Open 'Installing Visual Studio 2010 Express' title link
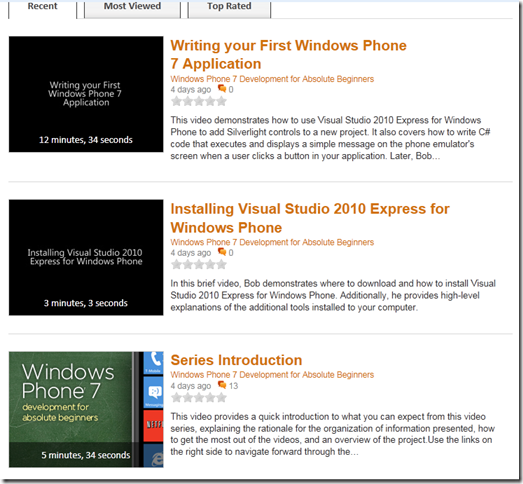Screen dimensions: 523x484 coord(310,218)
